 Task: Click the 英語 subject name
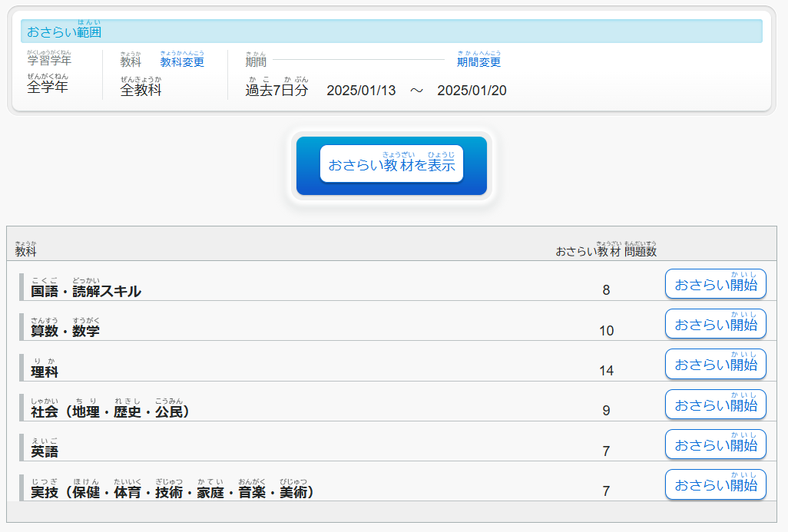click(45, 452)
